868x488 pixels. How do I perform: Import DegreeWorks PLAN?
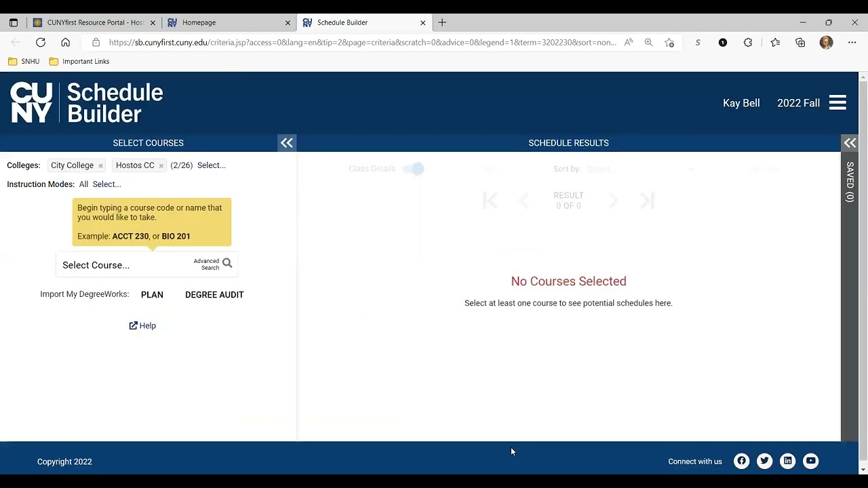click(x=152, y=295)
